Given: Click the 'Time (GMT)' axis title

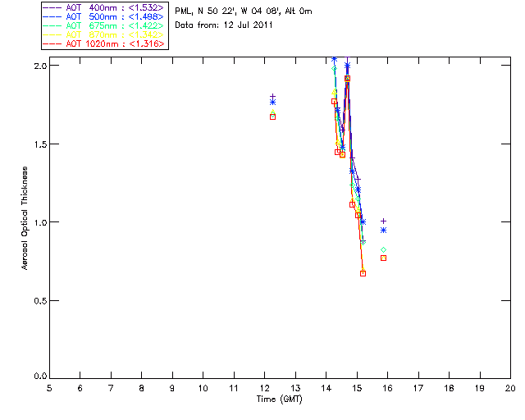Looking at the screenshot, I should (279, 399).
